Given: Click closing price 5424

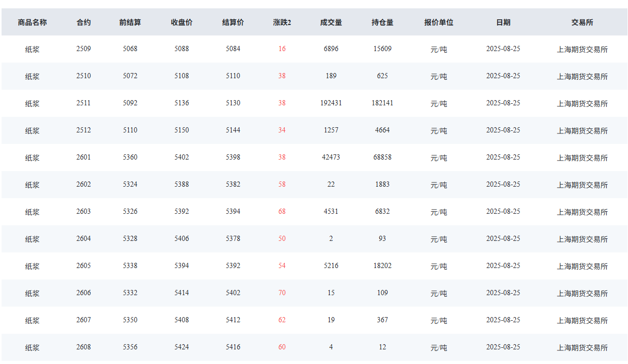Looking at the screenshot, I should coord(182,347).
